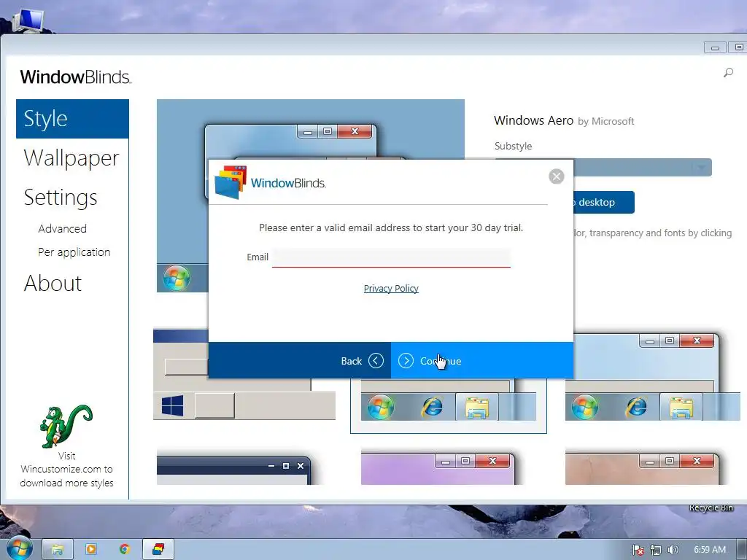Click the Email input field

[x=391, y=257]
